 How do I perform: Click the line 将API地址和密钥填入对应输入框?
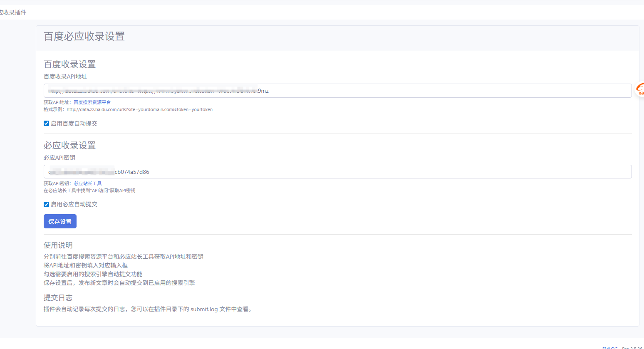[86, 265]
